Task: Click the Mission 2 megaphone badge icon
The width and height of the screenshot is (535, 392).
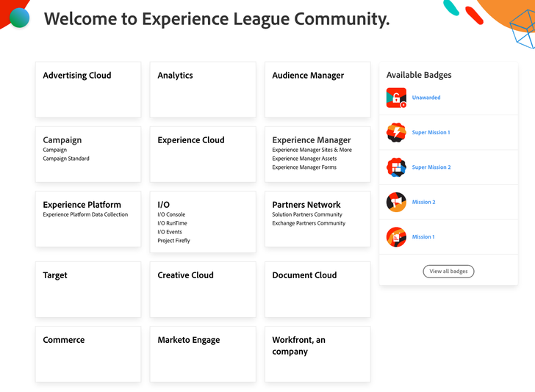Action: tap(396, 202)
